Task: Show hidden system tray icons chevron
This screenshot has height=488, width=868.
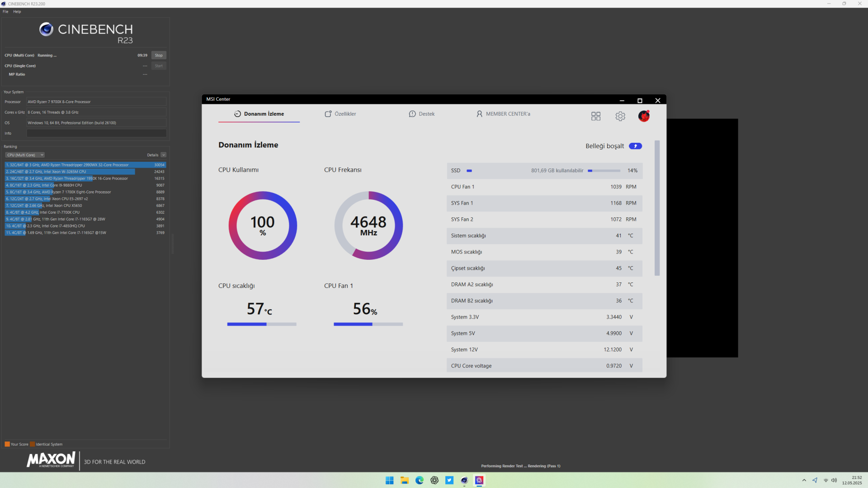Action: 804,480
